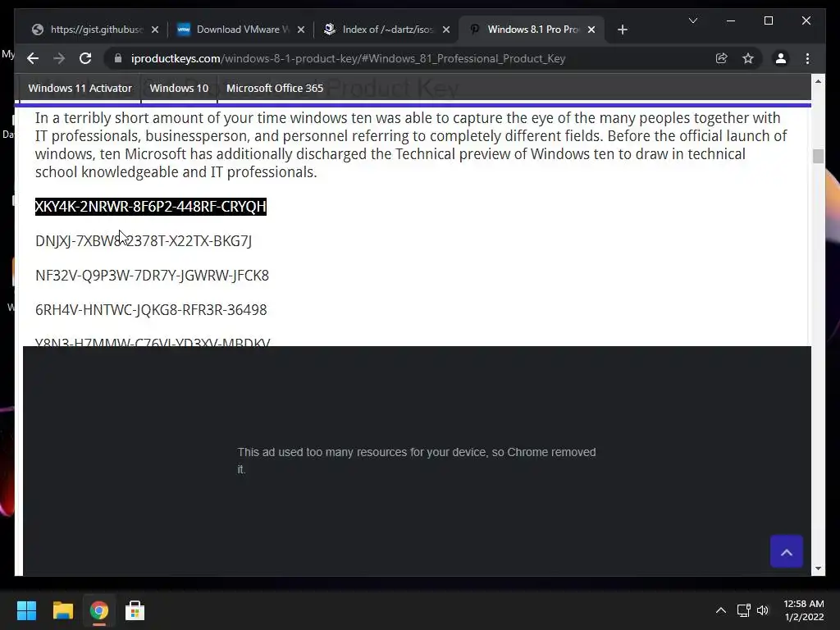Click the removed ad notice text
The image size is (840, 630).
[417, 461]
